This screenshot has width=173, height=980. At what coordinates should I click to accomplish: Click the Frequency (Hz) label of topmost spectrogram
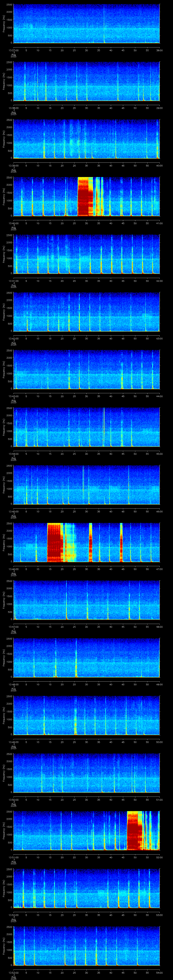point(4,24)
